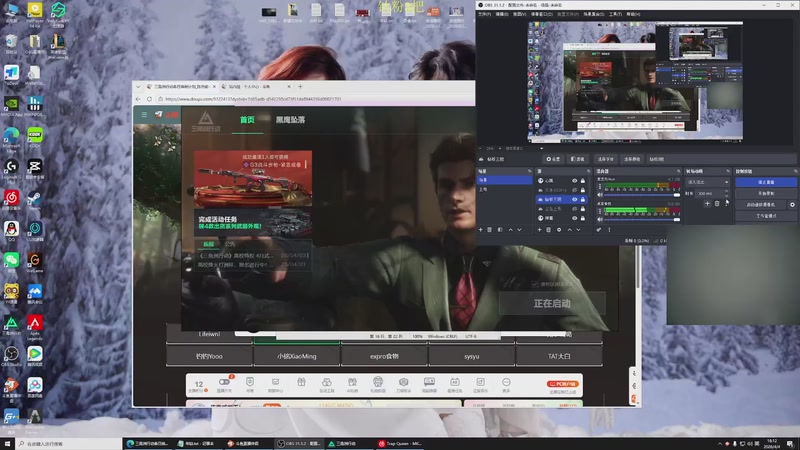This screenshot has width=800, height=450.
Task: Open gift box icon in Douyu toolbar
Action: point(301,383)
